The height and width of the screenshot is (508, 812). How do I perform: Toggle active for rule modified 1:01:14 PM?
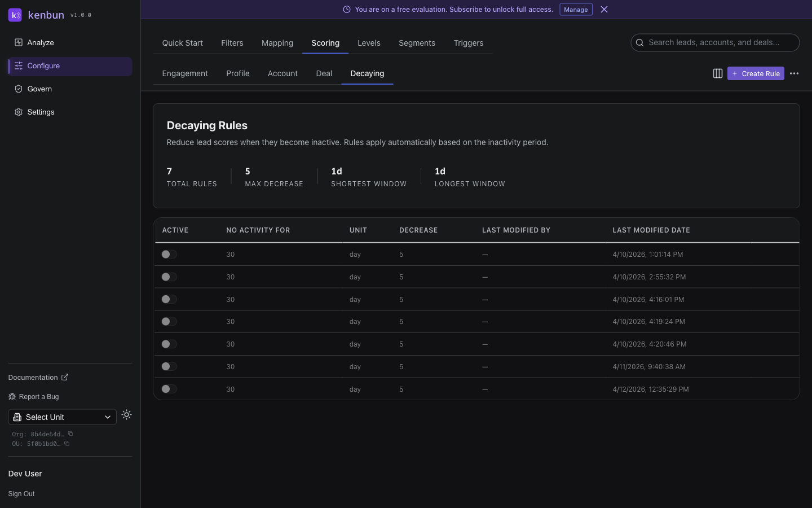point(169,255)
